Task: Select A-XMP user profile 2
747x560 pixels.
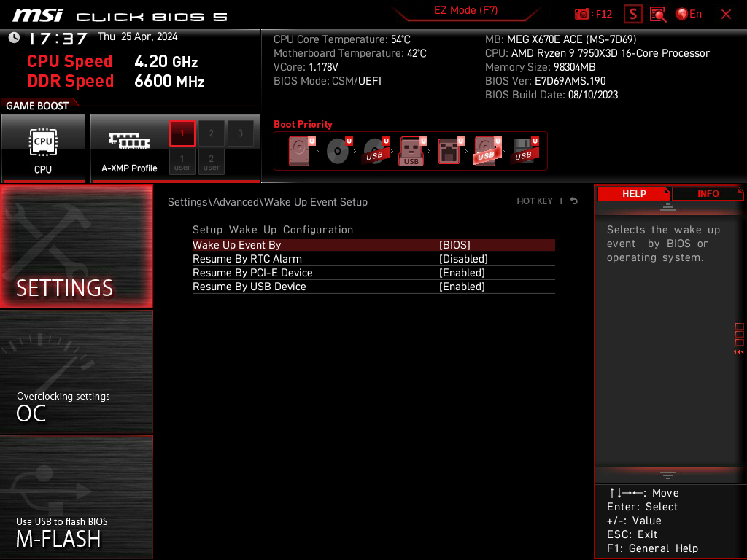Action: pyautogui.click(x=211, y=162)
